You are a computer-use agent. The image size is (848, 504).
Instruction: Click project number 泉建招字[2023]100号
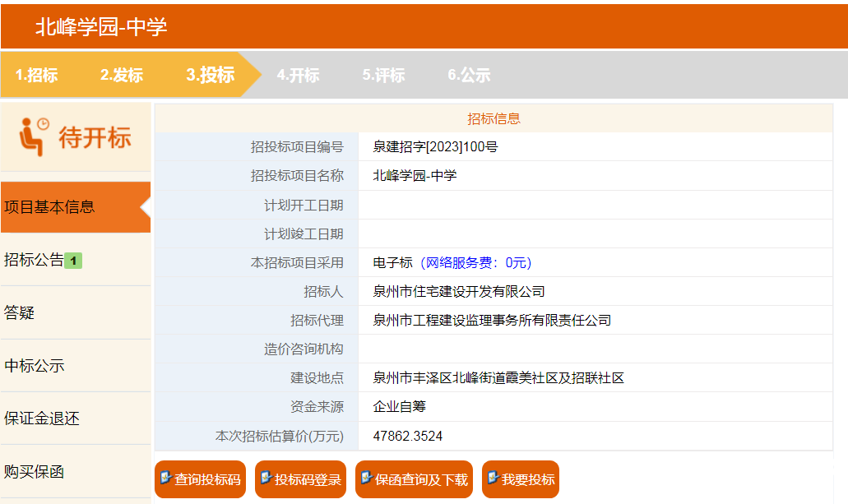(x=435, y=147)
